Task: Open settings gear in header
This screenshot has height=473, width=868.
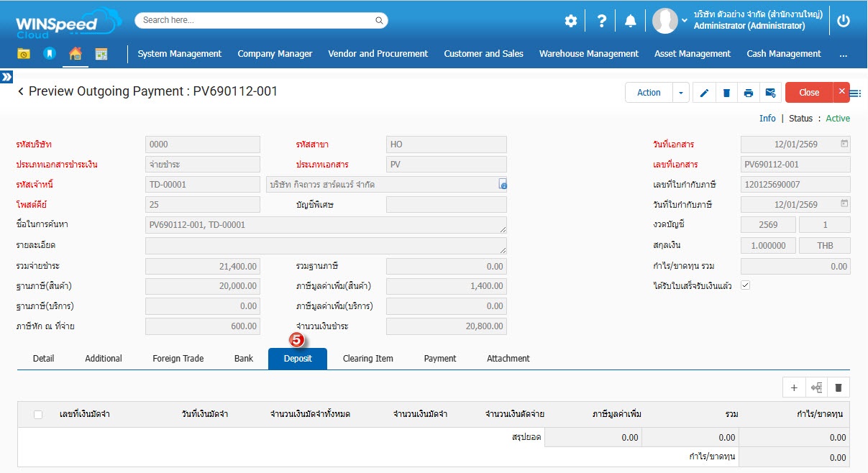Action: [x=571, y=21]
